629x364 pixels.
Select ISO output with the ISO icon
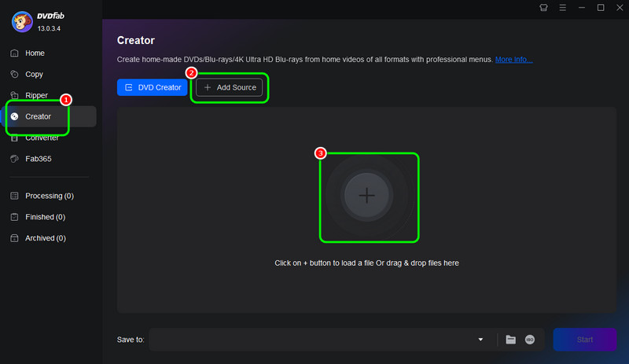[x=530, y=340]
